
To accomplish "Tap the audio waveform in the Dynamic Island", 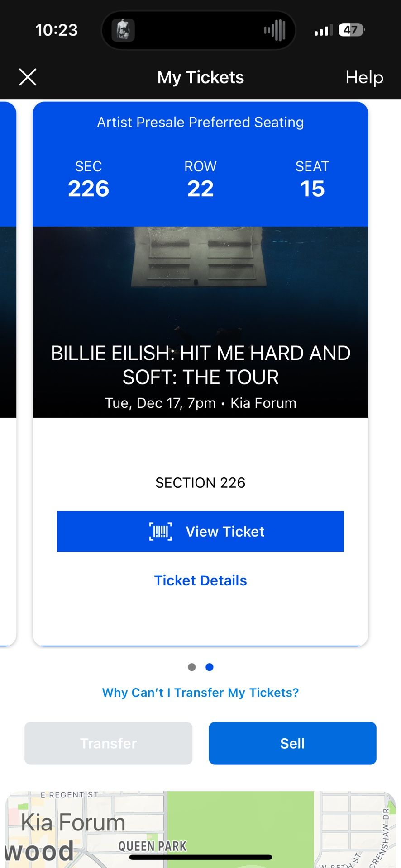I will pyautogui.click(x=275, y=30).
